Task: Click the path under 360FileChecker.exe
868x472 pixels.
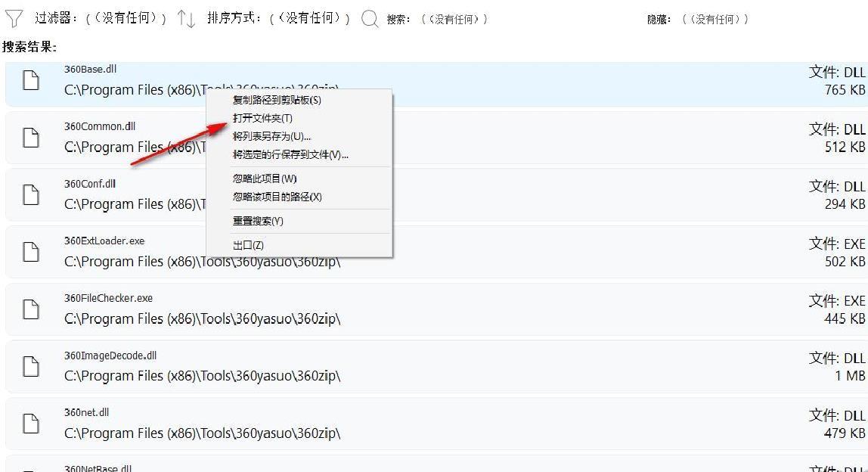Action: coord(202,318)
